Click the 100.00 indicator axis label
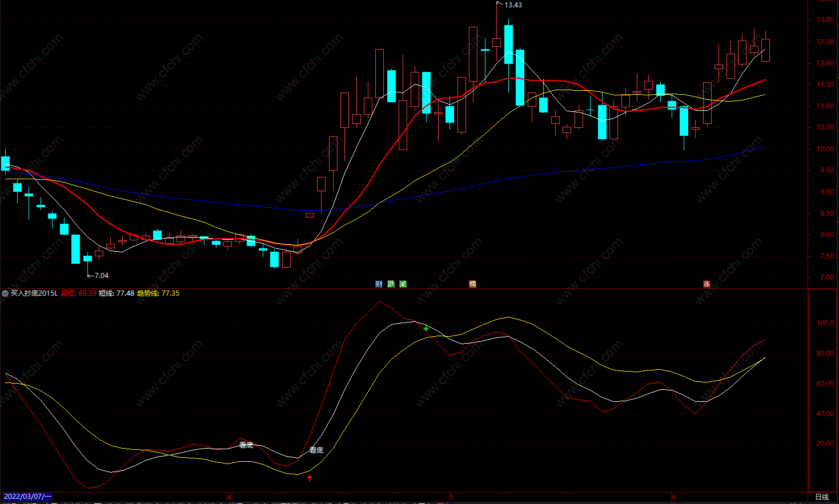839x504 pixels. coord(825,323)
